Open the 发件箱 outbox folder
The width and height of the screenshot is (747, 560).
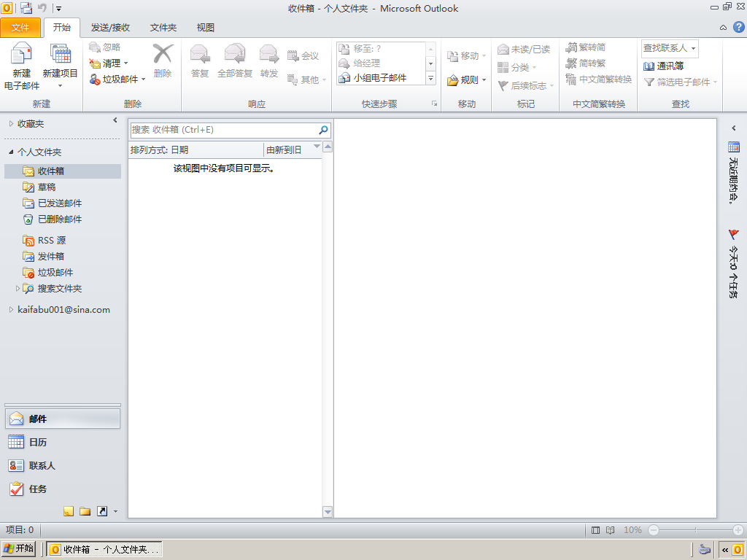(x=50, y=257)
